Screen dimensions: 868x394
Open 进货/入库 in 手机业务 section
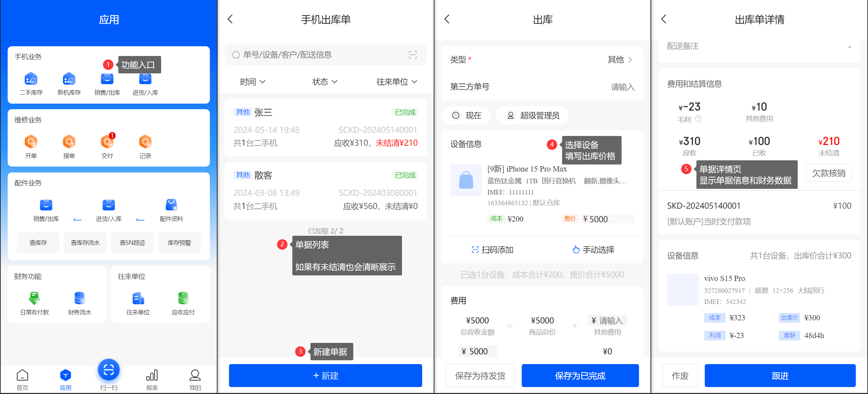pos(145,84)
